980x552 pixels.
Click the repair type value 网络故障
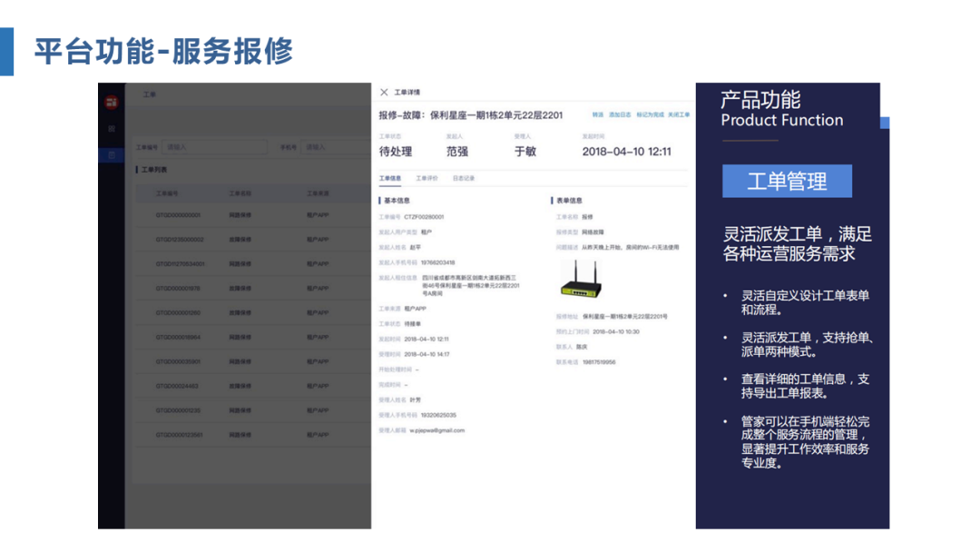(593, 232)
